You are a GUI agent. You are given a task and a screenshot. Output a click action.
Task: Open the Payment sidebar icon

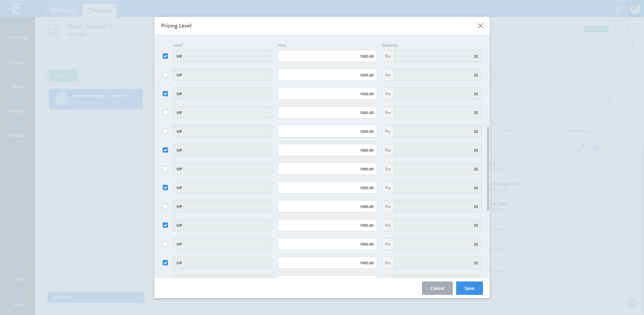point(17,127)
